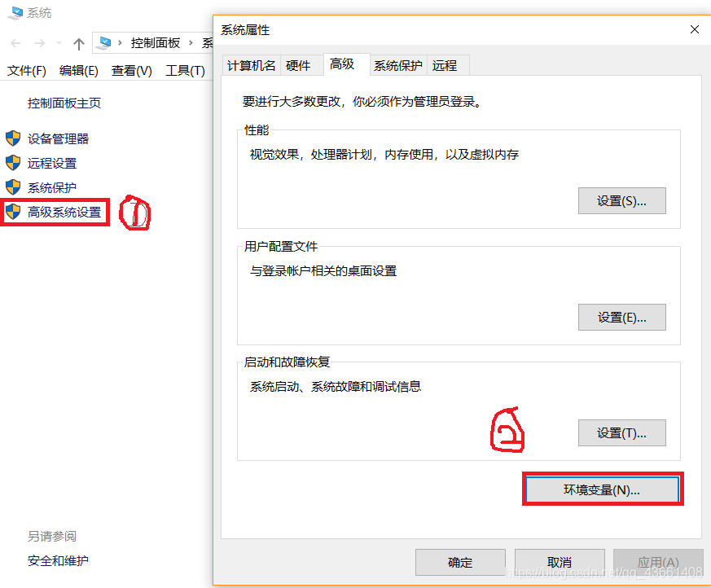Open 安全和维护 link
Viewport: 711px width, 588px height.
(58, 561)
